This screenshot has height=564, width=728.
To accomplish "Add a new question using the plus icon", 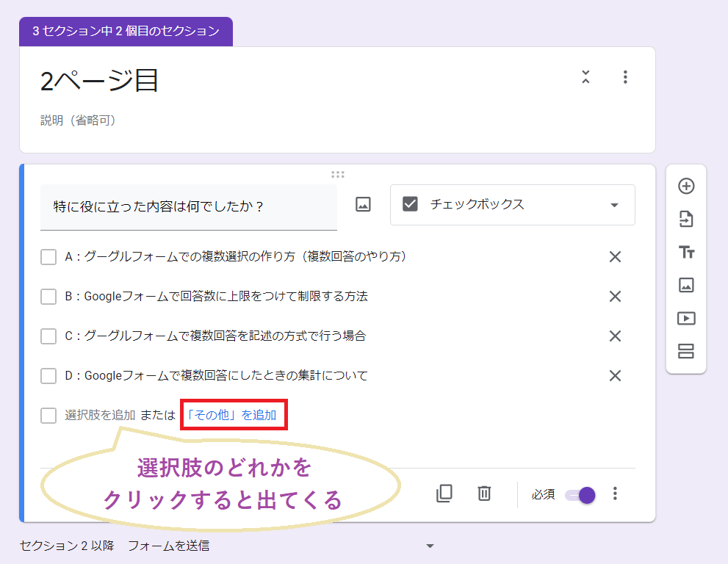I will (x=686, y=187).
